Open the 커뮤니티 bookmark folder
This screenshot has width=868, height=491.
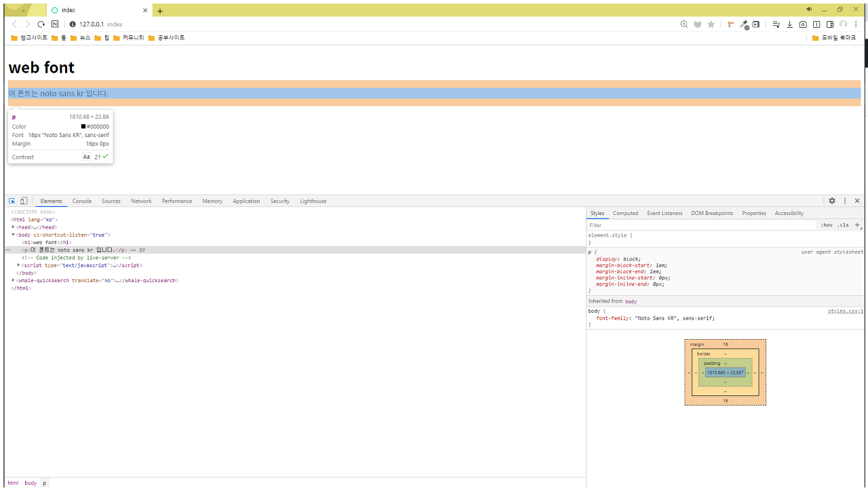[x=129, y=38]
